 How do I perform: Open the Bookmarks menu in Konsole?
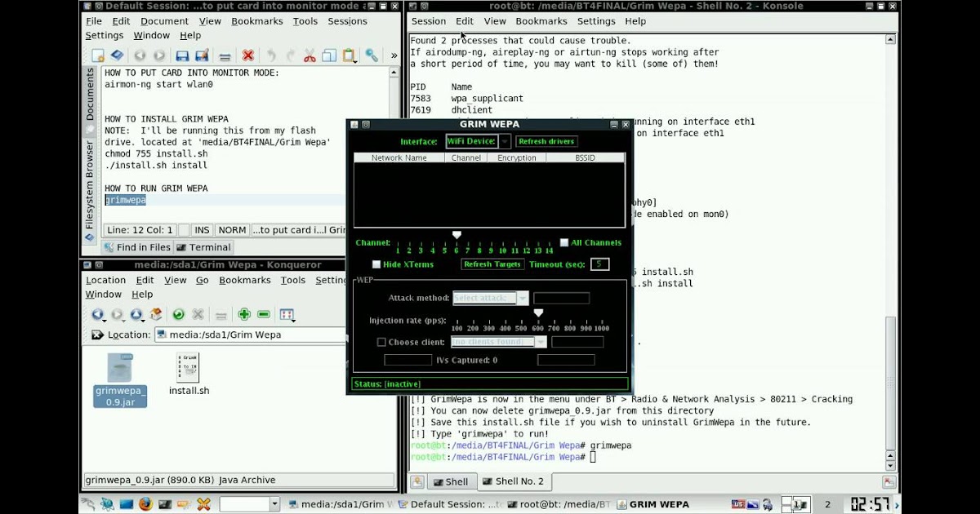[x=541, y=21]
